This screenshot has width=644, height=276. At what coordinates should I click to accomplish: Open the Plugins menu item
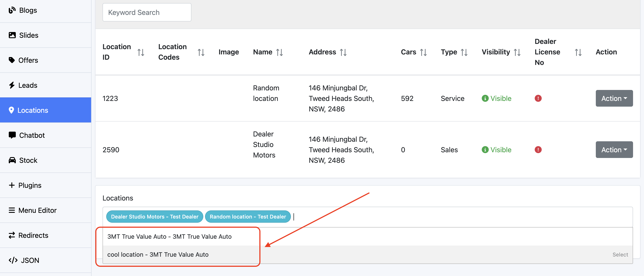pos(30,185)
